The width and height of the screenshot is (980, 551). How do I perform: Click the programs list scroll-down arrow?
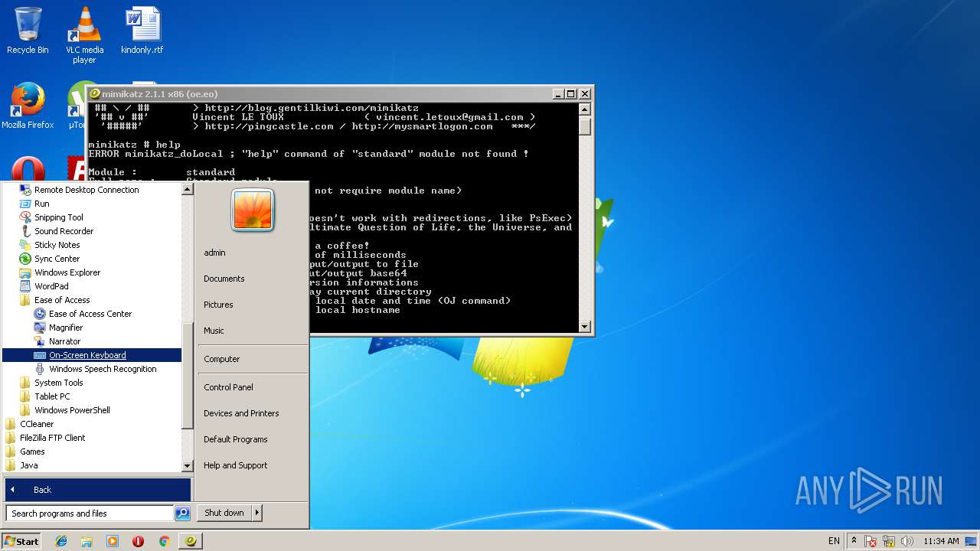[187, 466]
